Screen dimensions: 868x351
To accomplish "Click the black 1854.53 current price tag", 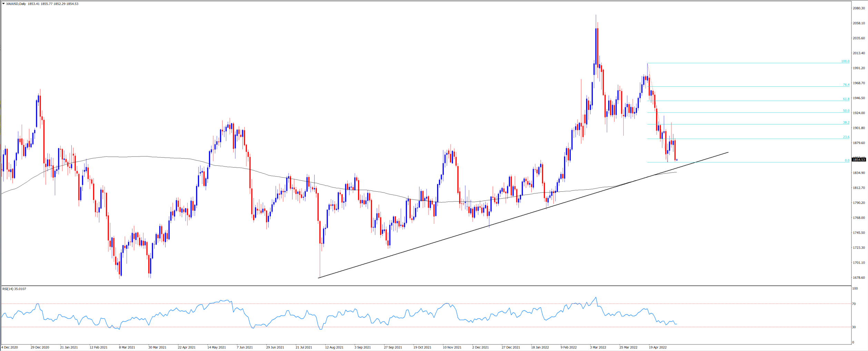I will coord(859,160).
